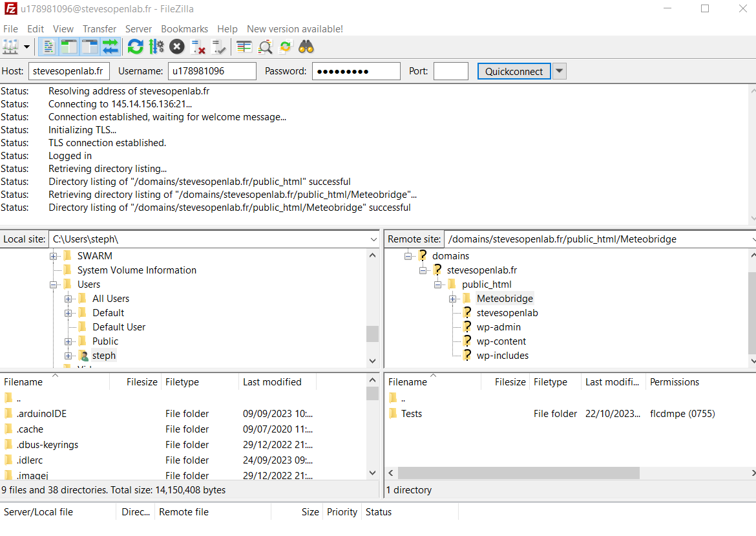Open the File menu

(10, 29)
